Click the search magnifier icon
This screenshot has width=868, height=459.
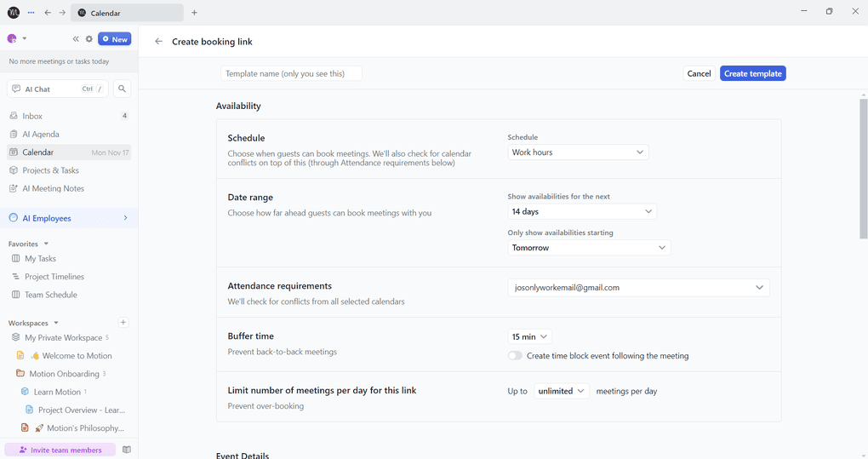click(122, 89)
